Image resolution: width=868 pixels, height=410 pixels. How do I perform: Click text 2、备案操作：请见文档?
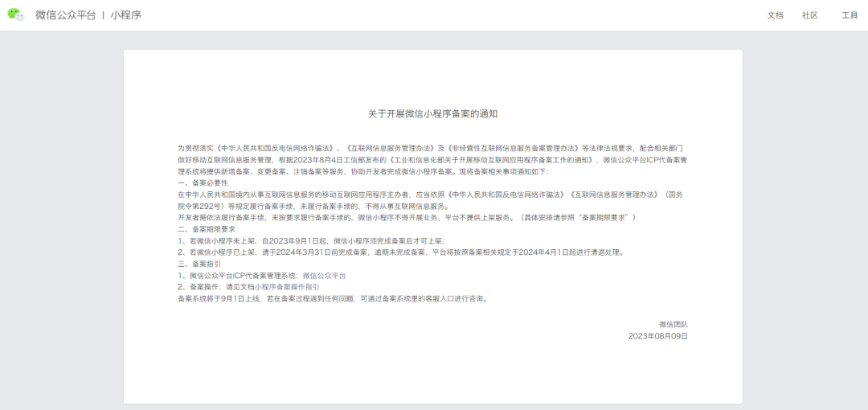[216, 287]
